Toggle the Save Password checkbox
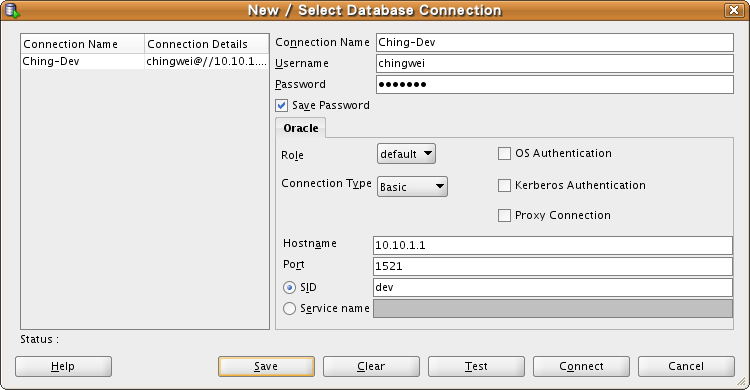The width and height of the screenshot is (750, 390). click(282, 105)
